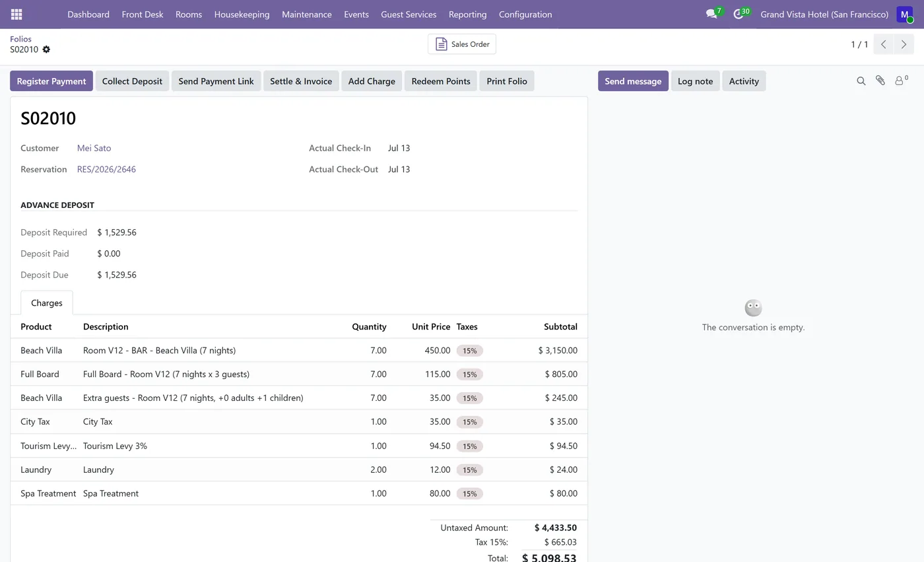This screenshot has width=924, height=562.
Task: Open the activities clock icon
Action: coord(739,14)
